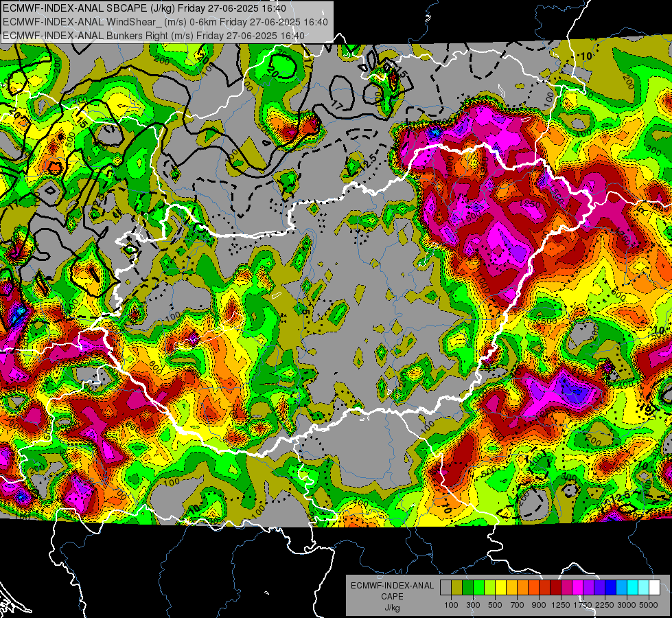Screen dimensions: 672x618
Task: Click the 300 legend scale label
Action: point(473,605)
